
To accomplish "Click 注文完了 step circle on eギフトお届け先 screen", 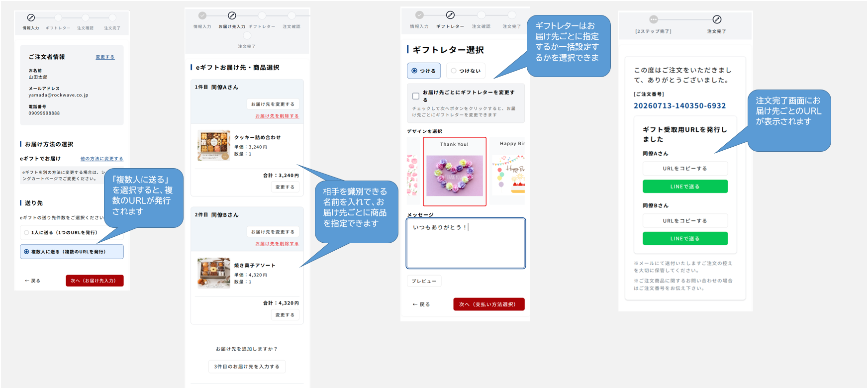I will tap(247, 35).
